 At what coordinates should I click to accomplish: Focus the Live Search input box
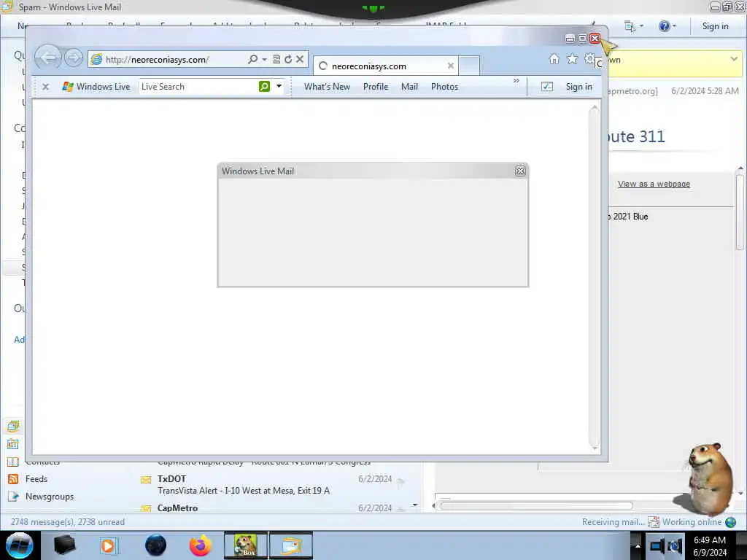coord(198,87)
